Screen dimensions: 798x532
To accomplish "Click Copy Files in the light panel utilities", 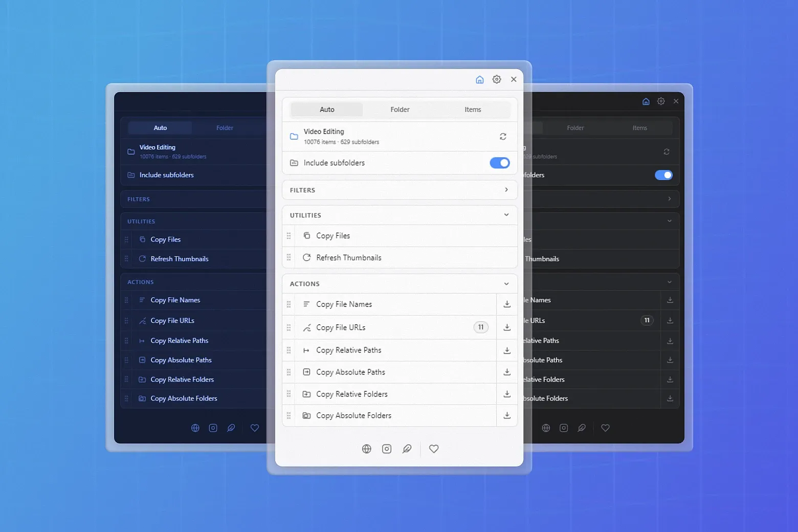I will [333, 236].
